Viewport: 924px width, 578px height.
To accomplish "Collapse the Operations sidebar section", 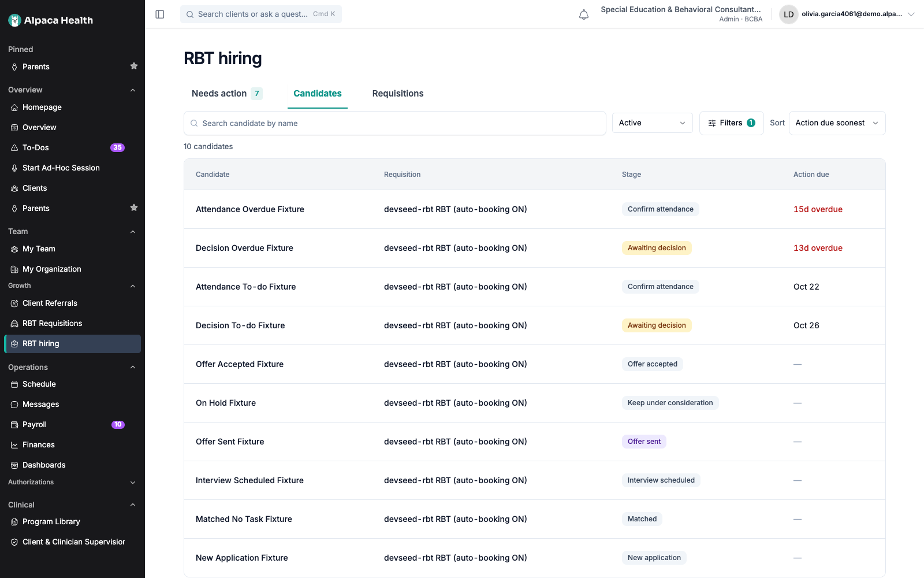I will coord(133,367).
